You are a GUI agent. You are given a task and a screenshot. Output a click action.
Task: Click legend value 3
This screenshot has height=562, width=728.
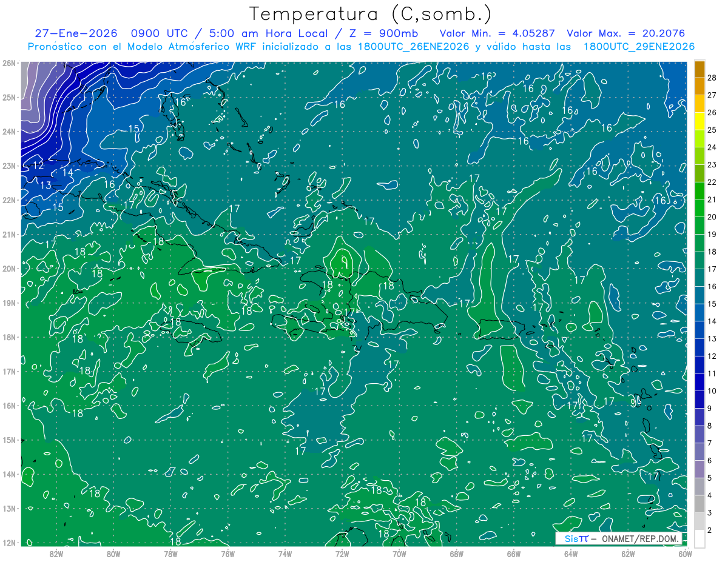point(710,513)
